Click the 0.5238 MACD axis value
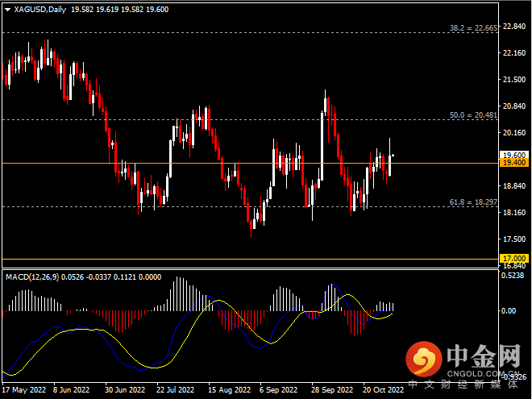532x399 pixels. (513, 276)
